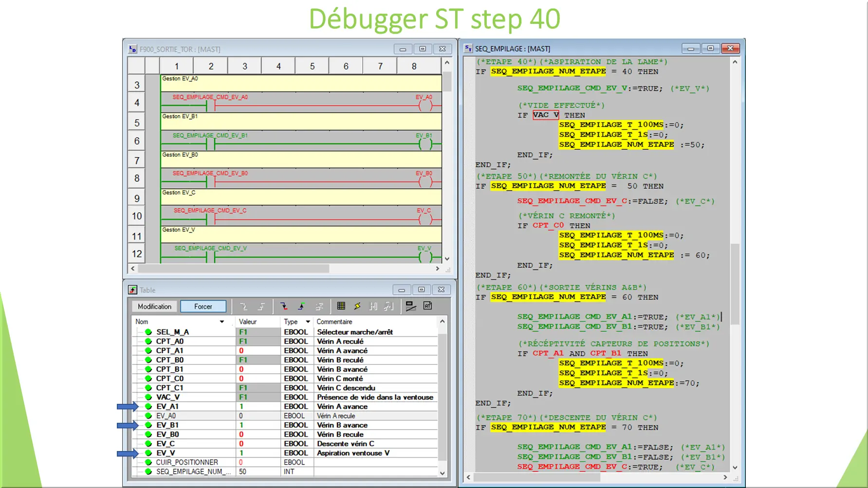
Task: Click the set value to 1 green arrow icon
Action: click(303, 306)
